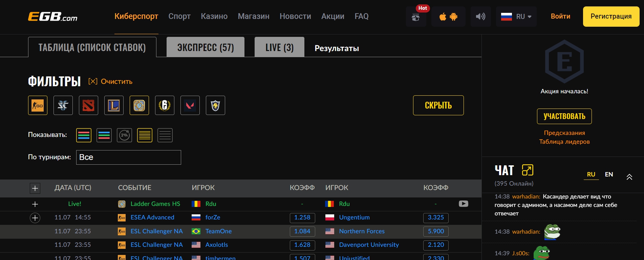This screenshot has width=644, height=260.
Task: Open the Hot loot box icon
Action: (416, 17)
